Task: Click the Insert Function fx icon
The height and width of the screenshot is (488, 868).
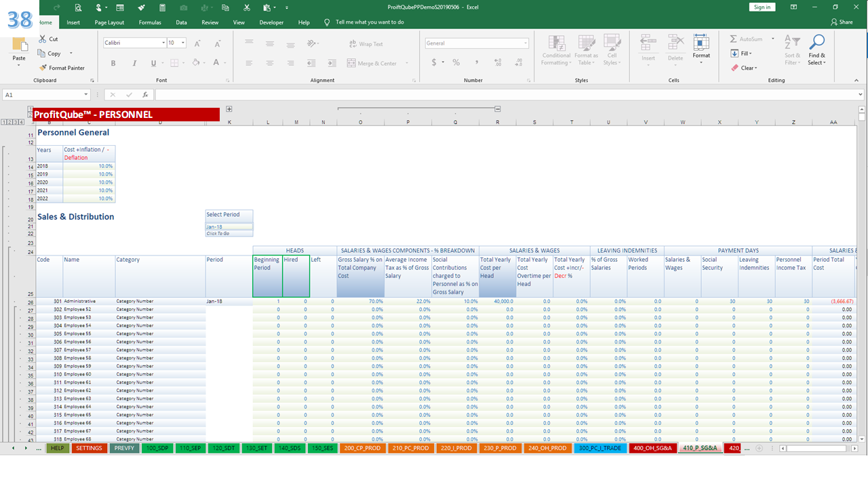Action: 145,95
